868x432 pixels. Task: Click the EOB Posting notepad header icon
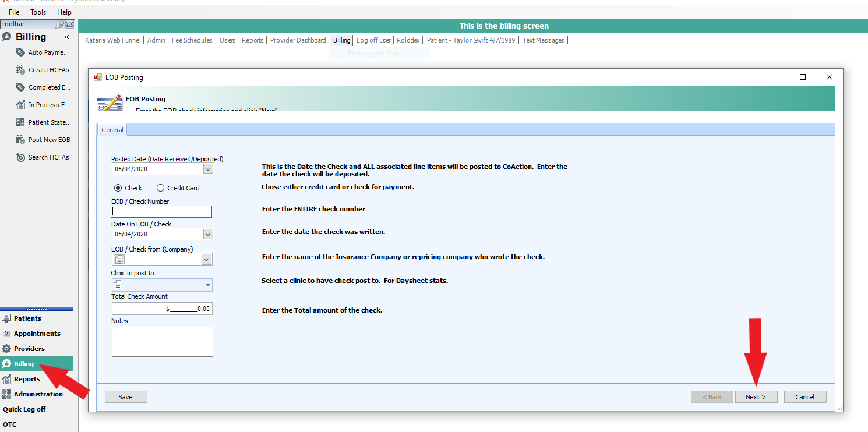pos(110,102)
